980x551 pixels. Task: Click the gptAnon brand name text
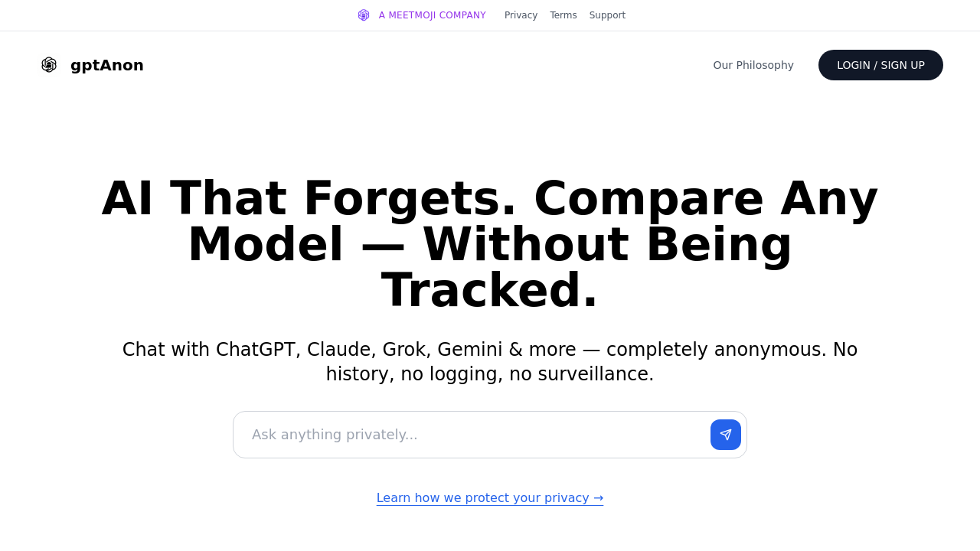pos(106,65)
